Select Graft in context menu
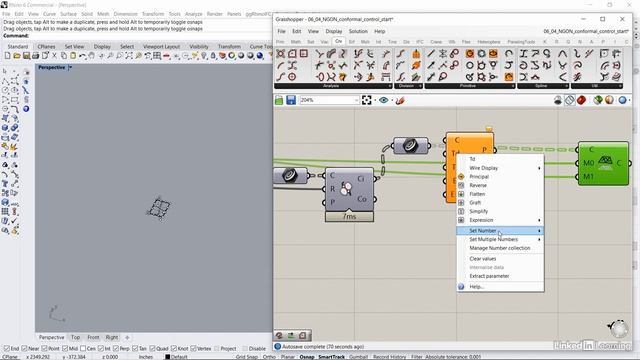Screen dimensions: 640x360 (x=500, y=202)
